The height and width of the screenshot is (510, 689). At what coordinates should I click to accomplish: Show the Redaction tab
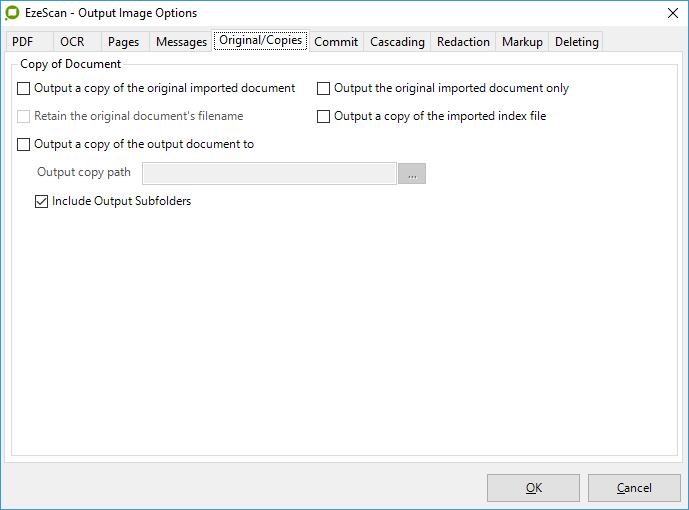[463, 42]
